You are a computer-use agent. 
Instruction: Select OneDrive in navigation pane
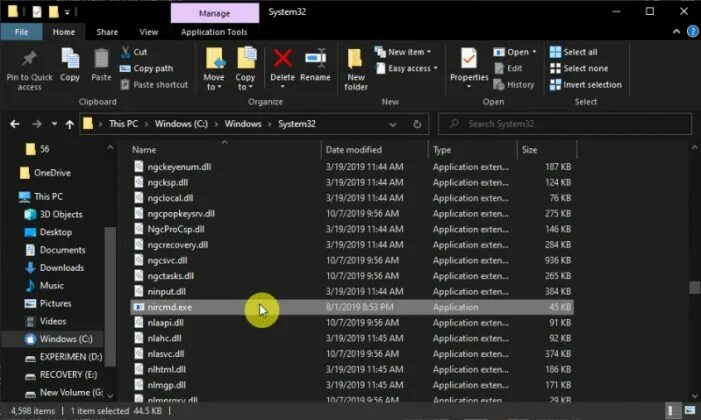click(x=45, y=173)
